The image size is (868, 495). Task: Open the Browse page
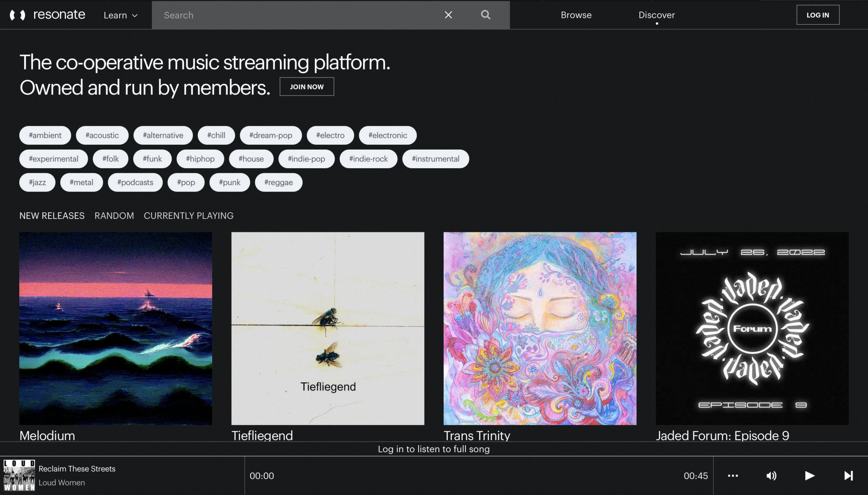[576, 15]
